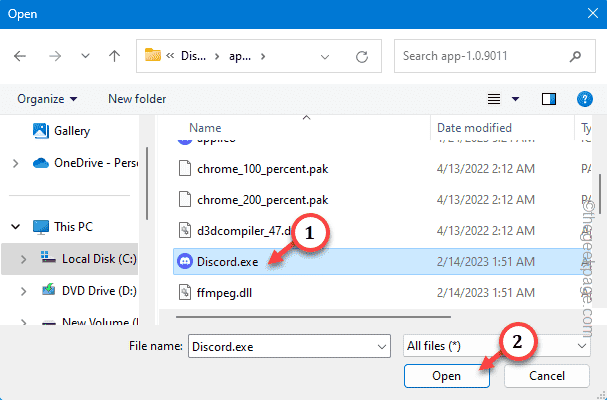
Task: Go up one folder level
Action: point(114,56)
